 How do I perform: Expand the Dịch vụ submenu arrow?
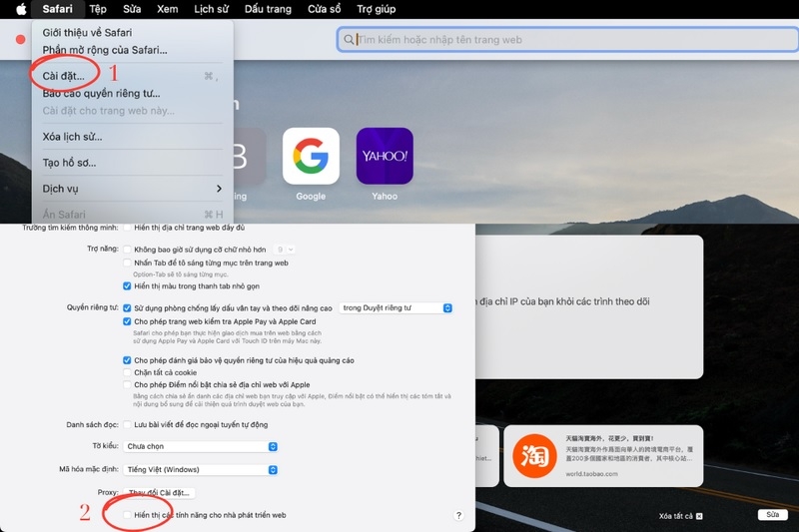(x=219, y=189)
